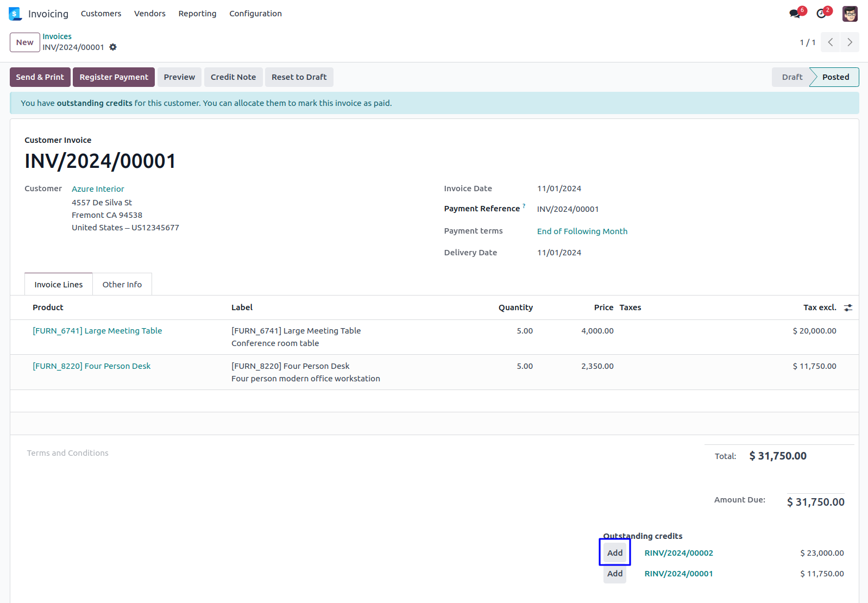The height and width of the screenshot is (603, 868).
Task: Open the gear actions menu beside invoice number
Action: pos(113,47)
